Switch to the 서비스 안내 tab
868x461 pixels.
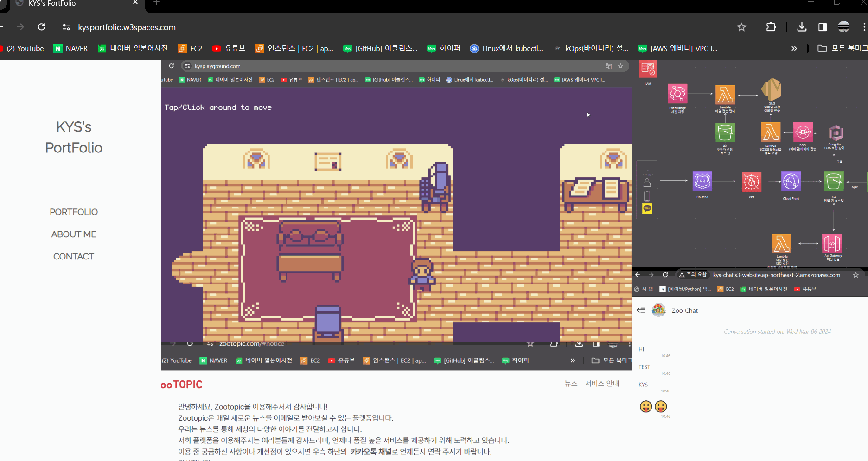click(x=601, y=383)
